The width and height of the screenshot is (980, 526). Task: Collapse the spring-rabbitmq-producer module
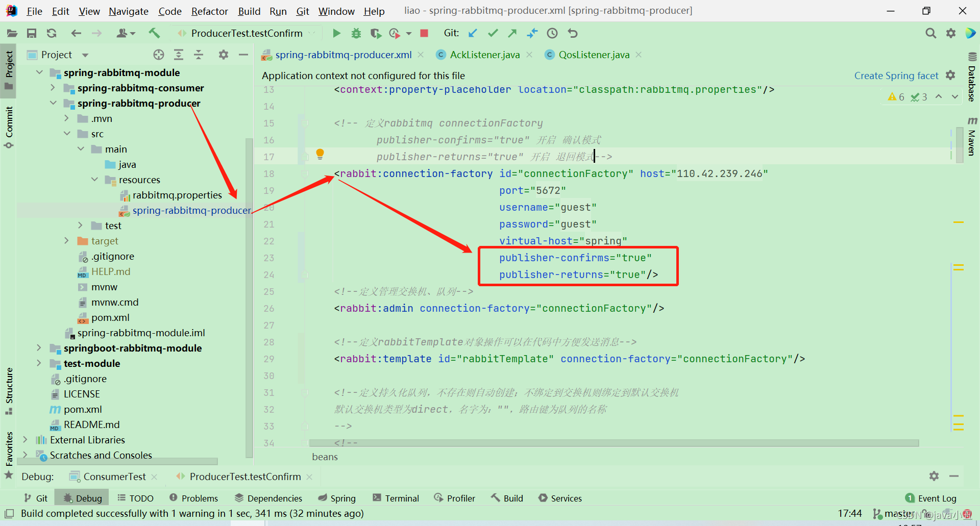[53, 103]
